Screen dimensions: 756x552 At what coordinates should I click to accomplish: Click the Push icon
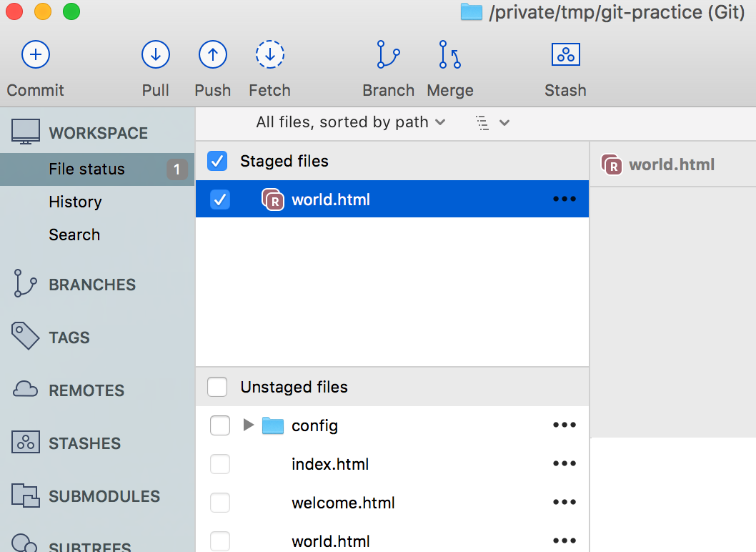[212, 54]
